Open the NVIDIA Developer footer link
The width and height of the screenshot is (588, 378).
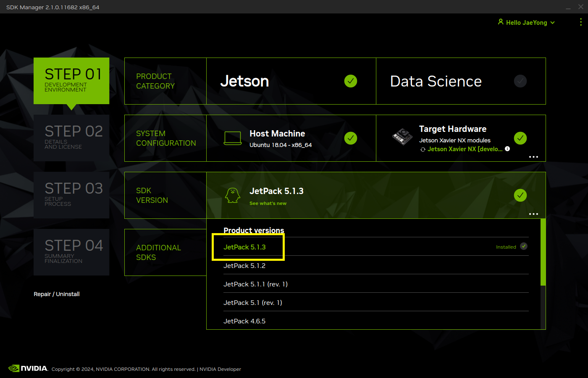[220, 369]
